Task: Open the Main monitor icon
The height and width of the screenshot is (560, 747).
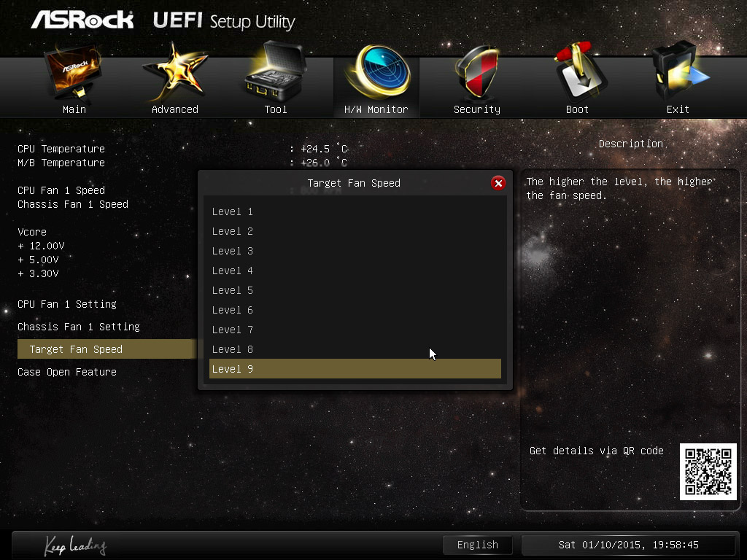Action: [74, 72]
